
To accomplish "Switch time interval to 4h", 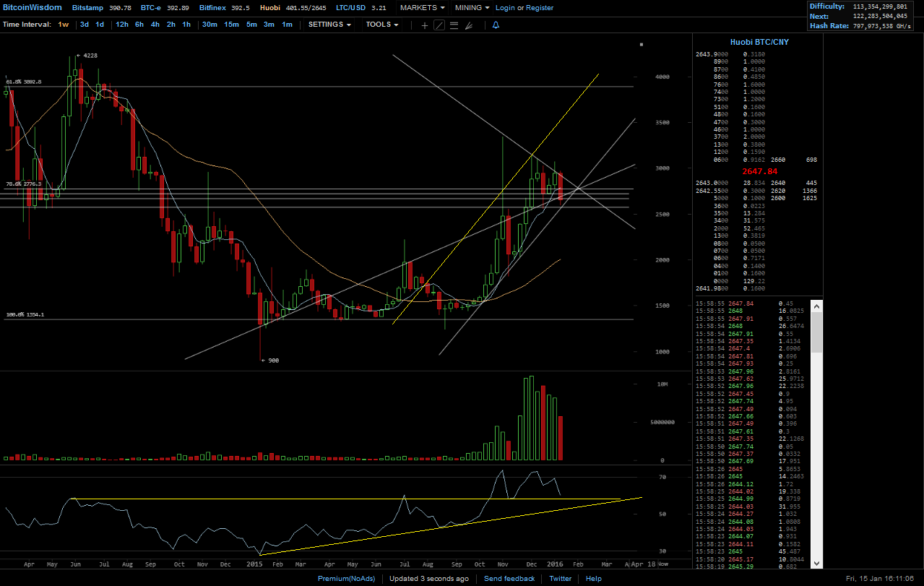I will pos(155,25).
